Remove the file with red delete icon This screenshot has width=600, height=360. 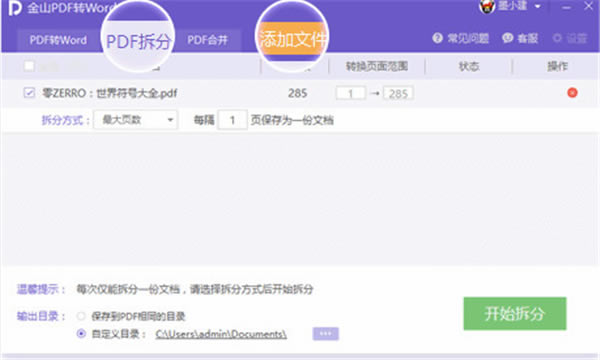point(572,93)
